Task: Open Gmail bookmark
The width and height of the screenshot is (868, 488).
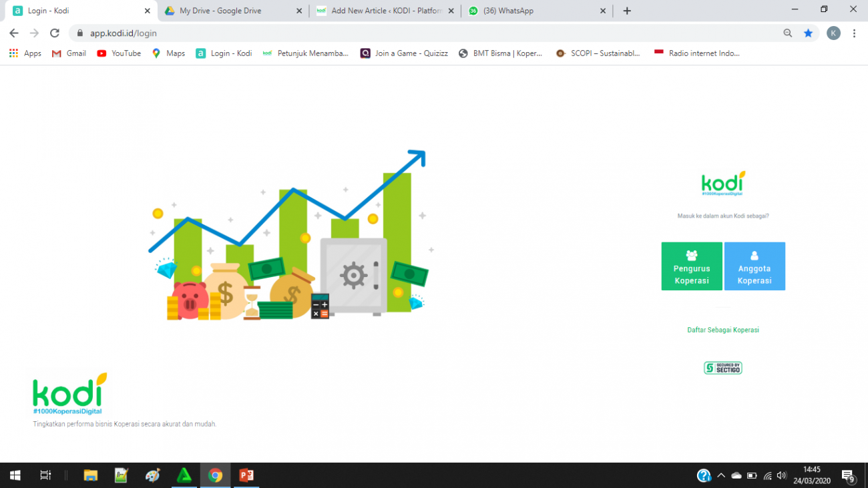Action: (x=69, y=53)
